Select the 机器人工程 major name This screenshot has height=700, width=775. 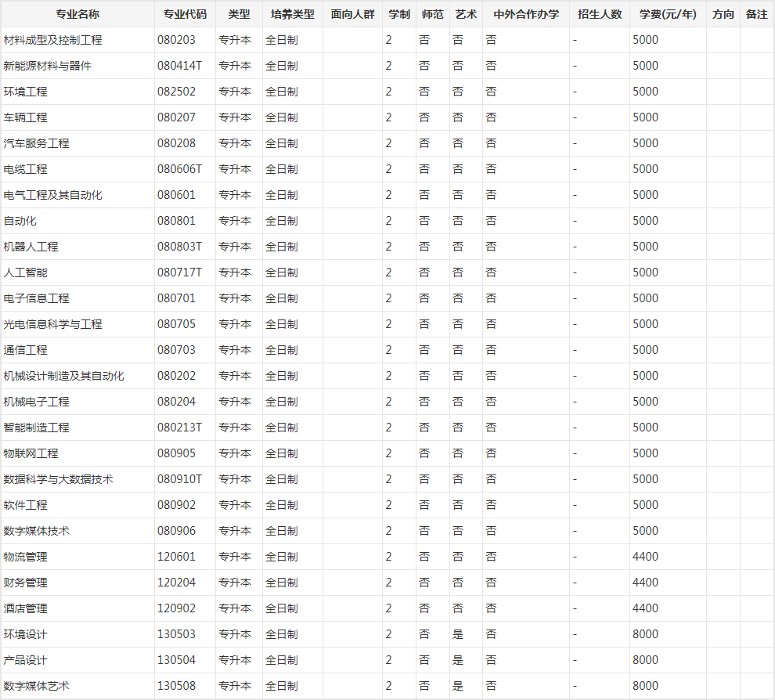[x=31, y=247]
